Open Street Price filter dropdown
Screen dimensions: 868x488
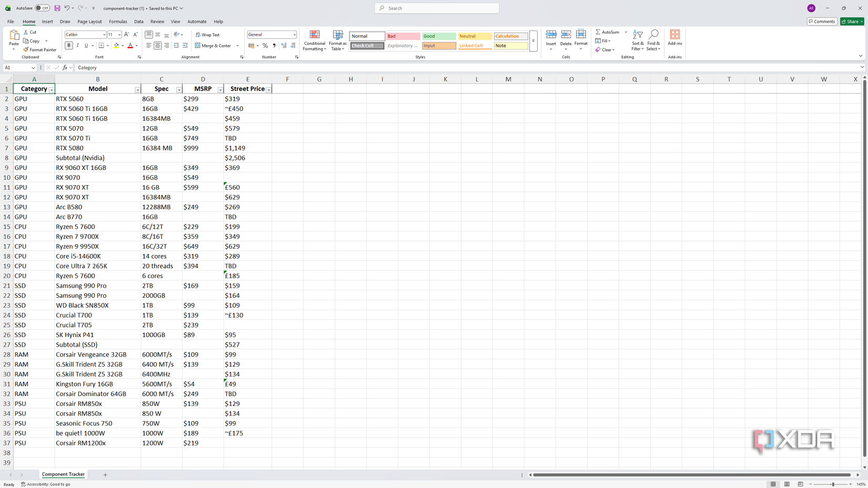click(269, 90)
